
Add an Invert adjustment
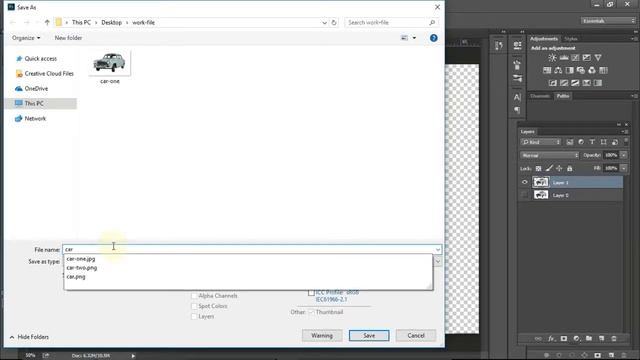coord(553,83)
